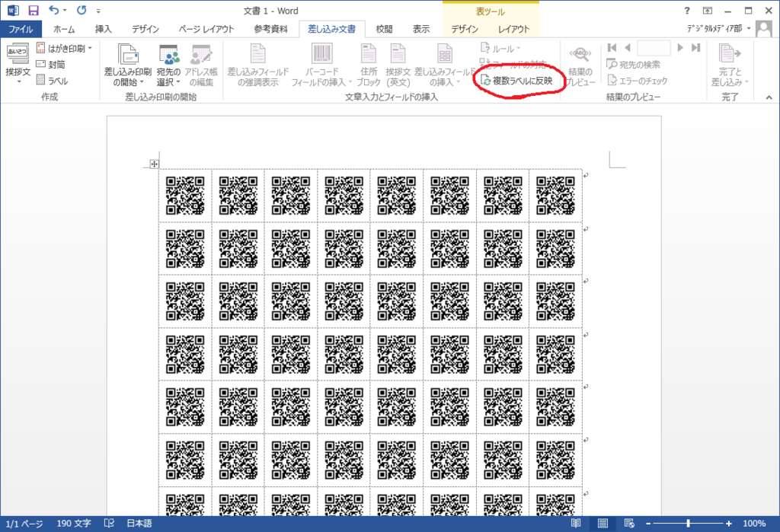The image size is (780, 532).
Task: Switch to the 参考資料 tab
Action: (270, 29)
